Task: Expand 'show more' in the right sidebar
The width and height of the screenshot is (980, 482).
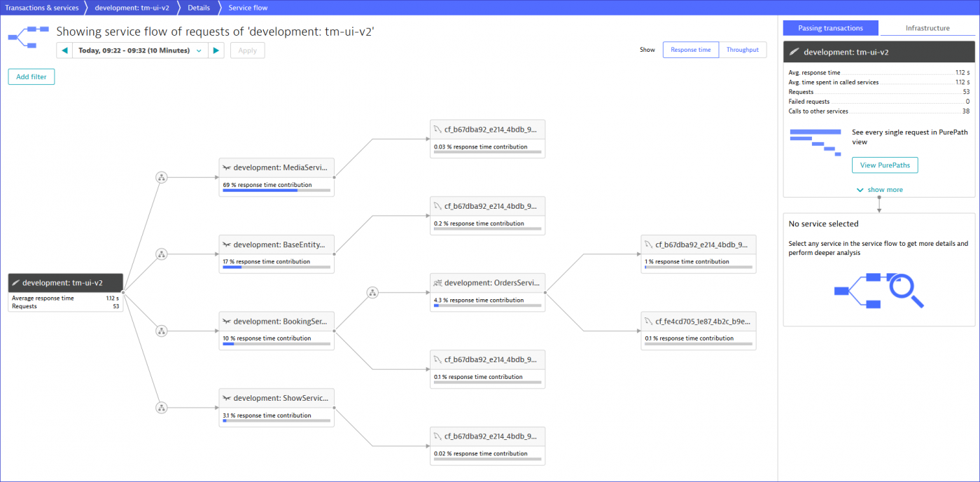Action: coord(879,189)
